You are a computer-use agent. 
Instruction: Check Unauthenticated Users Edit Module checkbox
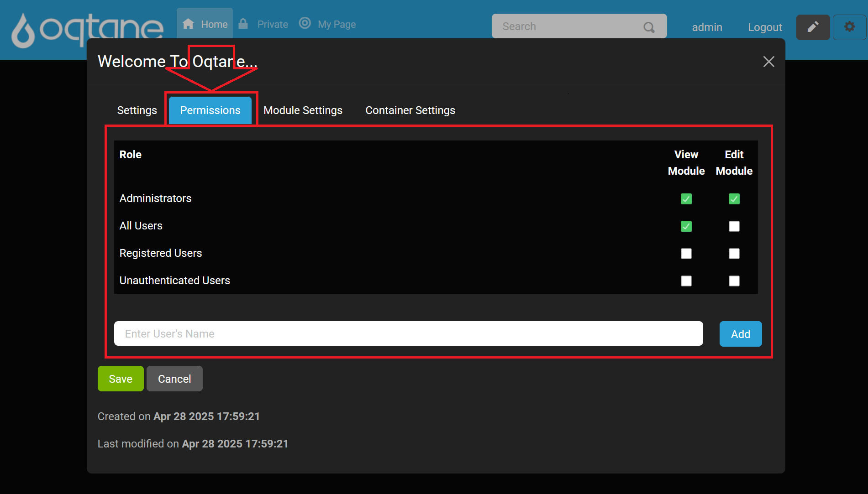pos(734,281)
